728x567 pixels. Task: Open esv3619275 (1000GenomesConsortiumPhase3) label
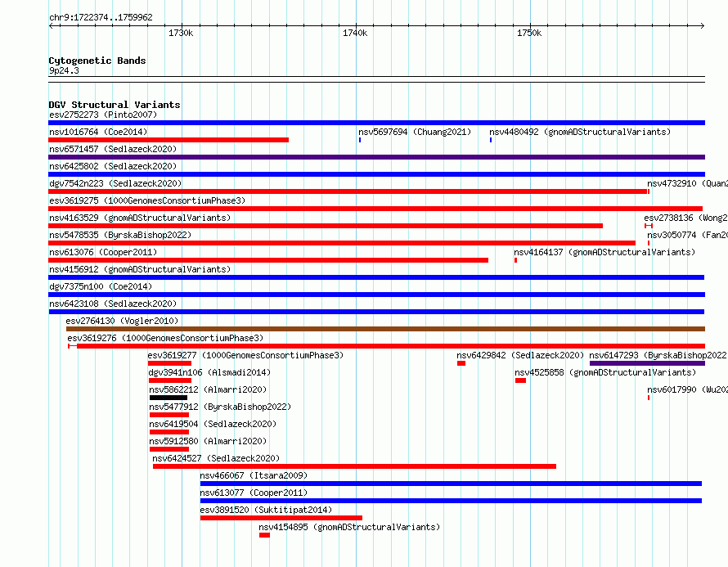click(147, 200)
